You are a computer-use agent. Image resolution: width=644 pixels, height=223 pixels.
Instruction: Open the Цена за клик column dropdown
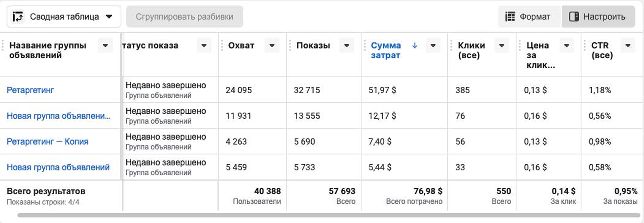(567, 45)
